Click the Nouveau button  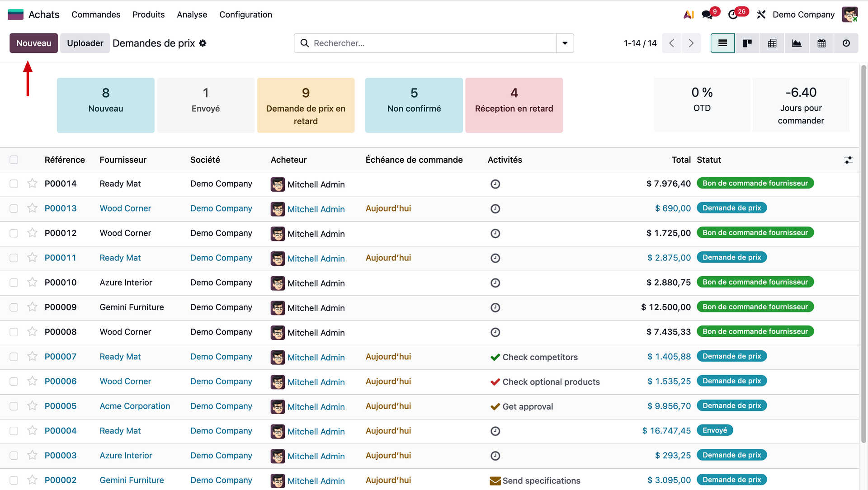point(33,43)
